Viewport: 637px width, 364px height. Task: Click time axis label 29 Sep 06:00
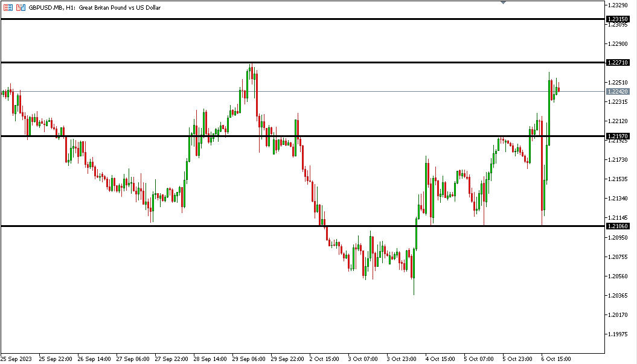pos(249,359)
